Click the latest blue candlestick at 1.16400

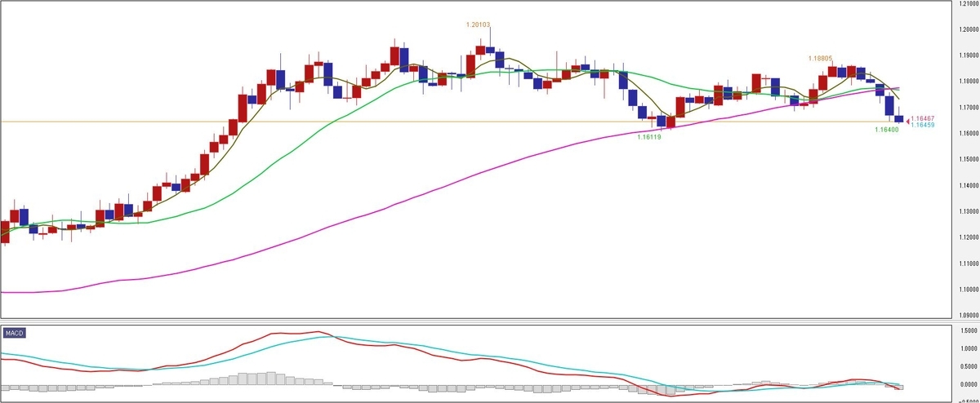pos(899,119)
